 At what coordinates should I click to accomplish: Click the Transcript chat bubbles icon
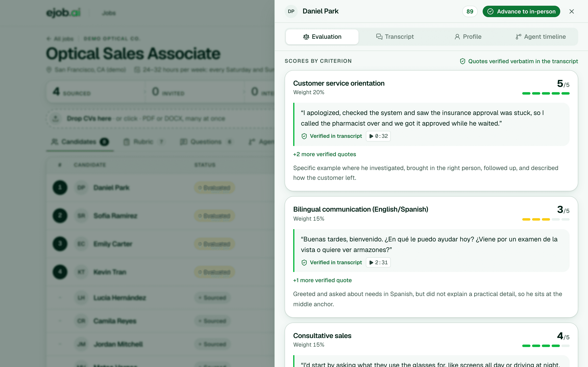[379, 37]
